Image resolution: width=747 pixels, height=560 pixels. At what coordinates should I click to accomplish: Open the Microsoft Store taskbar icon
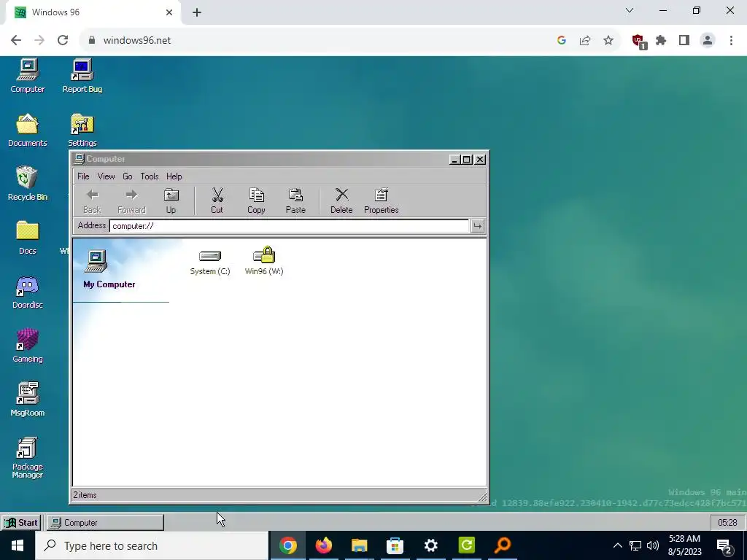395,545
